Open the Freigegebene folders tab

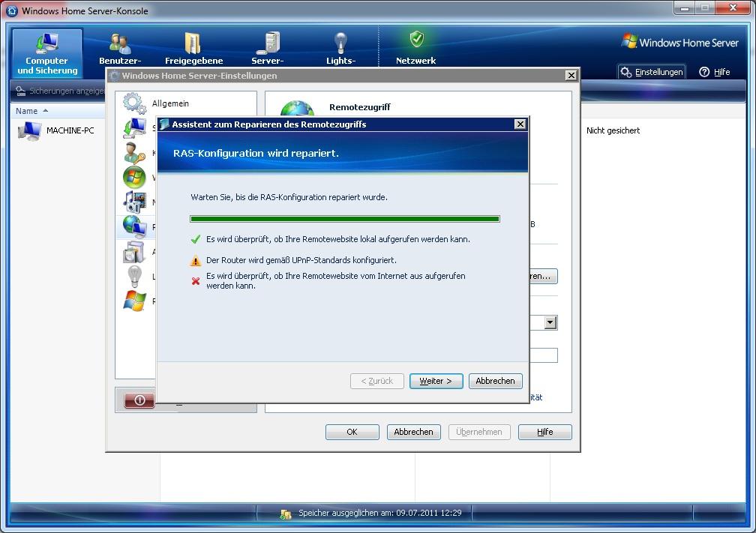(193, 48)
